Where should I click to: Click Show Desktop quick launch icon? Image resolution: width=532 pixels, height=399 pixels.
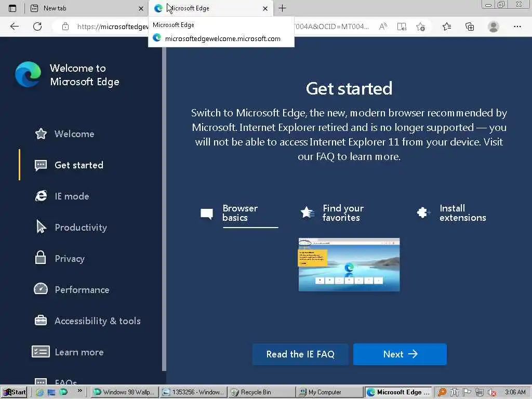(x=51, y=392)
